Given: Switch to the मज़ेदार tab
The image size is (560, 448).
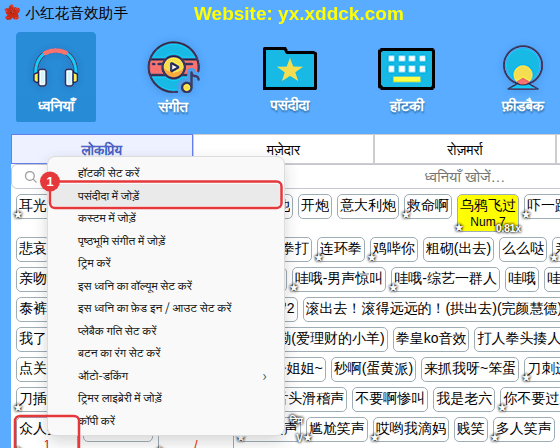Looking at the screenshot, I should (x=283, y=150).
